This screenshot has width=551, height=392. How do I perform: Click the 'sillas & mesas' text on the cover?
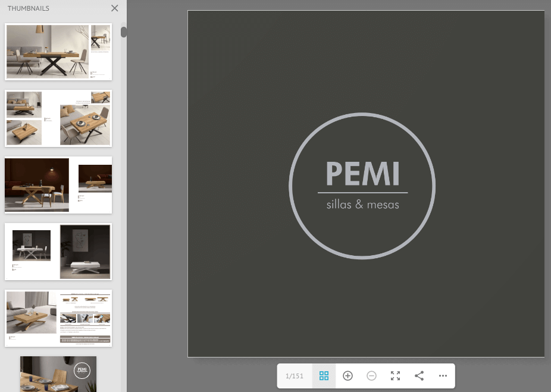(362, 205)
